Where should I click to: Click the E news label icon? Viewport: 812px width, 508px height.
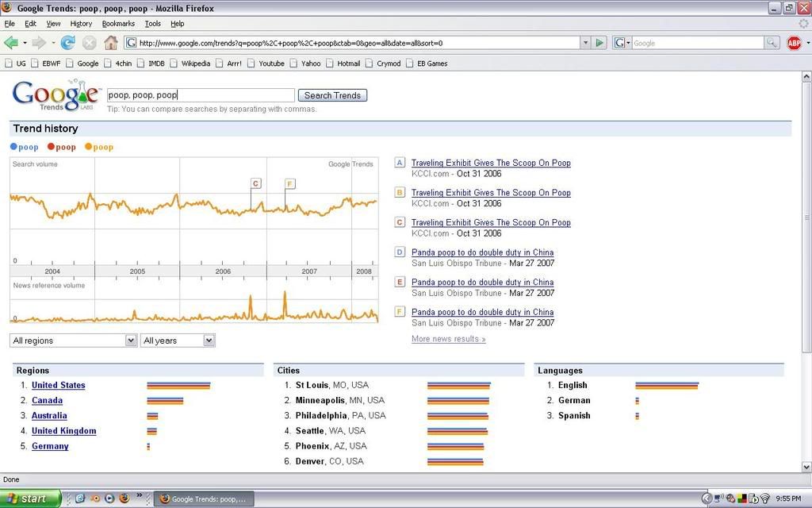(400, 282)
